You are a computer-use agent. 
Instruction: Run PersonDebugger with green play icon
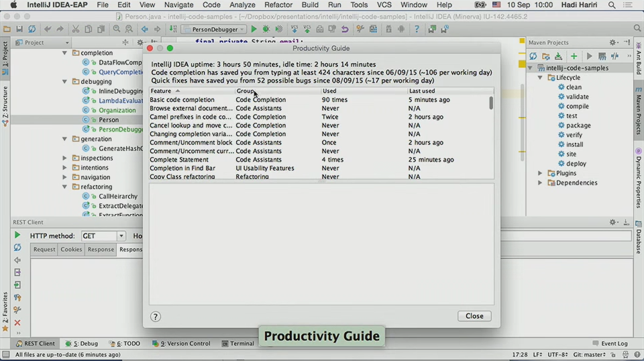tap(254, 29)
